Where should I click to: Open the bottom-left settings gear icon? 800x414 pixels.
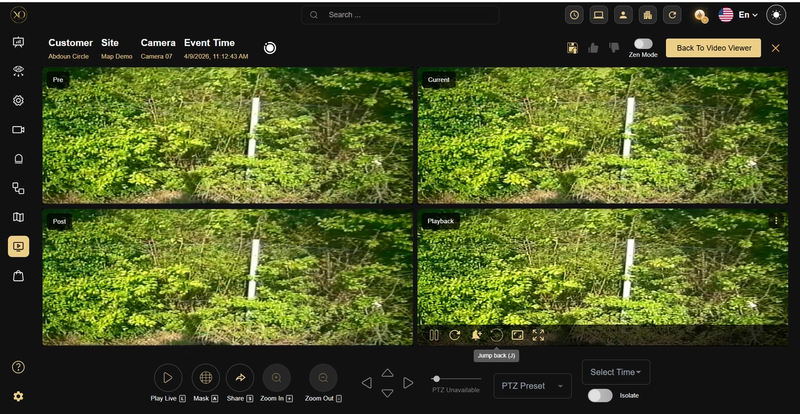(18, 397)
